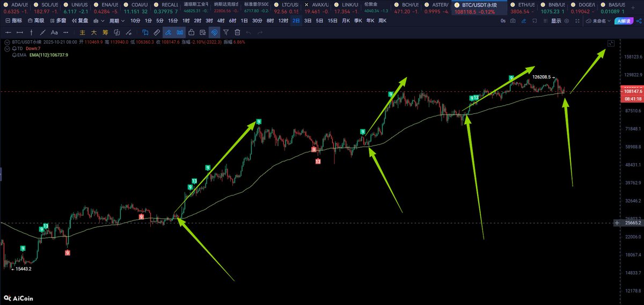Toggle the EMA indicator bell icon
The image size is (644, 305).
14,55
